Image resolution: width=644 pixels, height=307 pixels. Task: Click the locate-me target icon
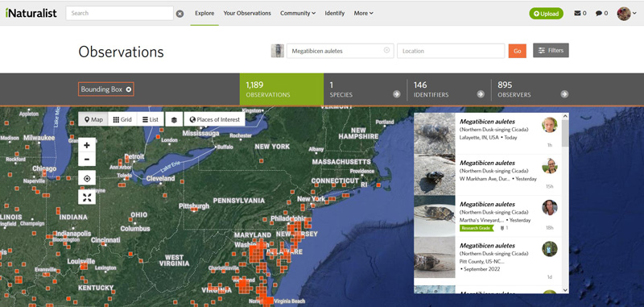(x=87, y=179)
